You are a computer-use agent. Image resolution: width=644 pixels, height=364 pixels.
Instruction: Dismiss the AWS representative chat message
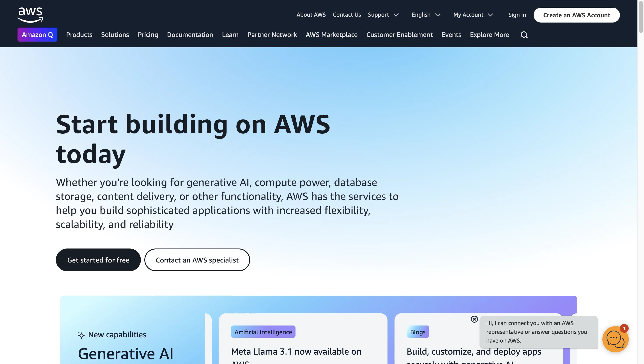(x=474, y=319)
